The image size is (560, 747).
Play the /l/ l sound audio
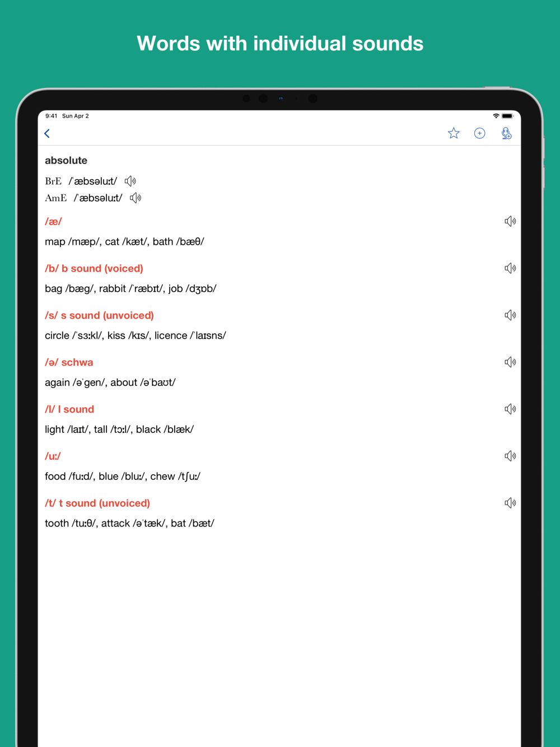510,409
